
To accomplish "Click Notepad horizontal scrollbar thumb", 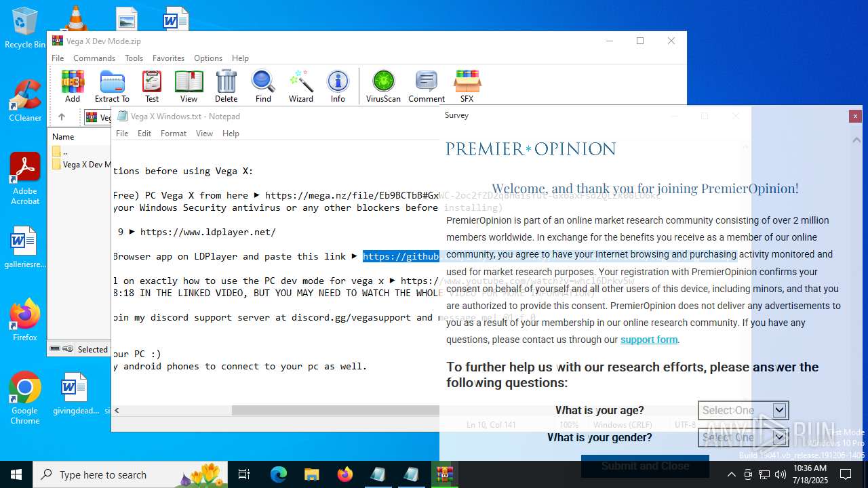I will pyautogui.click(x=336, y=410).
